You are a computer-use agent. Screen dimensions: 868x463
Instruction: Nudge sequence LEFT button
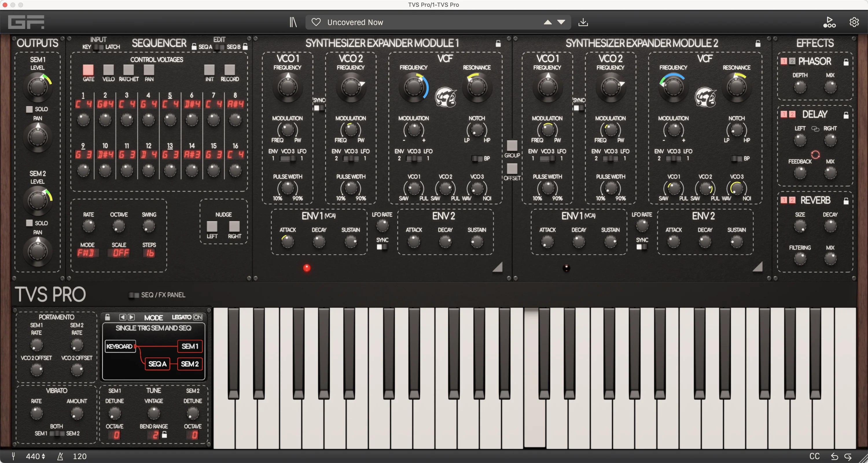tap(212, 226)
